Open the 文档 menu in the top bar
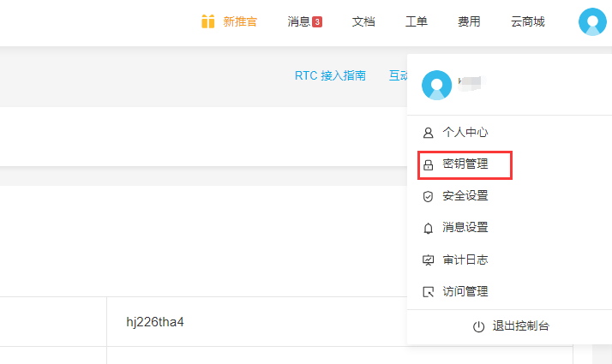The width and height of the screenshot is (612, 364). [363, 21]
